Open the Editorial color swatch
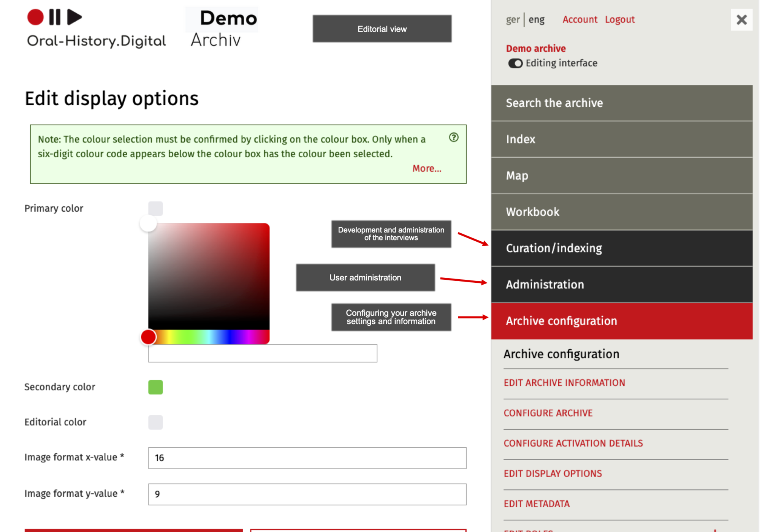Image resolution: width=760 pixels, height=532 pixels. 155,422
